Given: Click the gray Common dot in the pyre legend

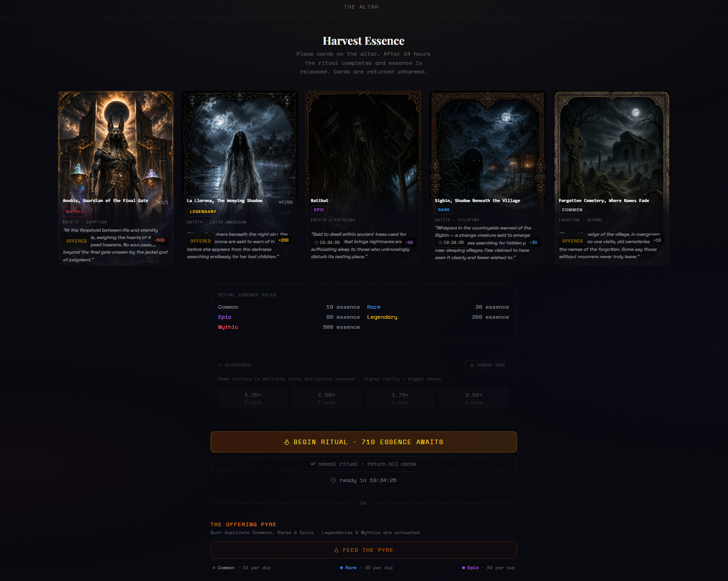Looking at the screenshot, I should point(214,568).
